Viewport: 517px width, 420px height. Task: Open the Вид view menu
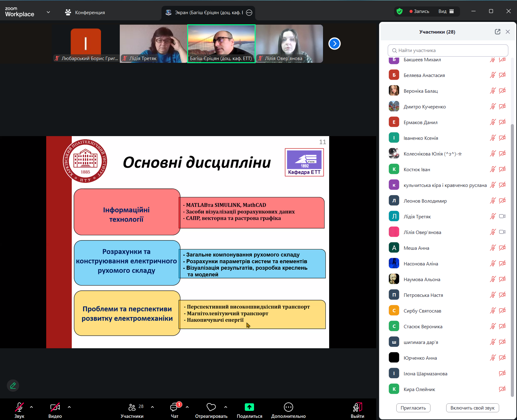point(446,11)
